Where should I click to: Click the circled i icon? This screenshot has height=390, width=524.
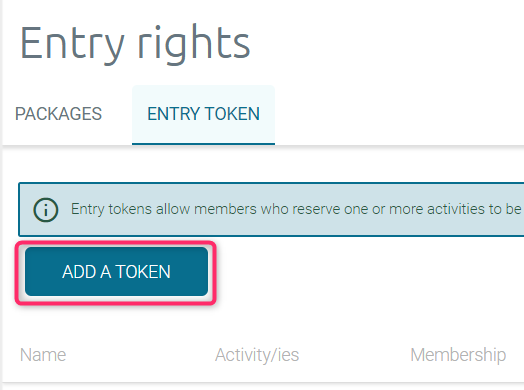point(46,210)
